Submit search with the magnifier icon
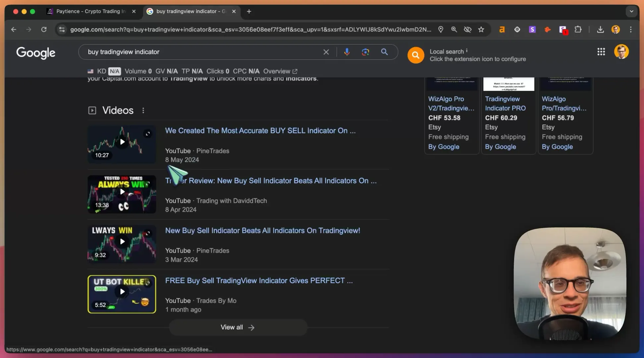Image resolution: width=644 pixels, height=358 pixels. click(x=384, y=52)
